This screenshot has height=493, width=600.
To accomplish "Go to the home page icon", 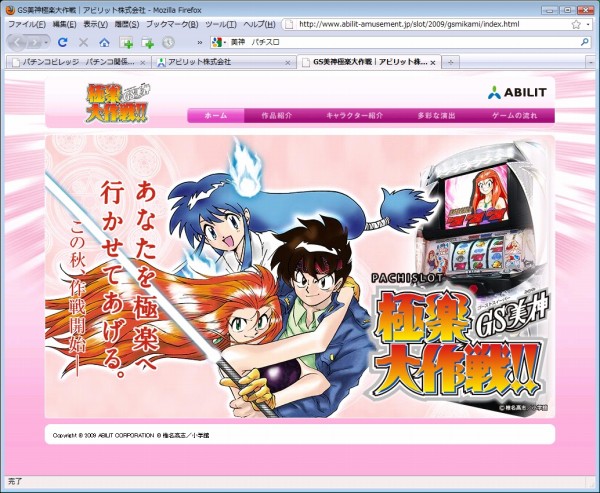I will point(104,42).
